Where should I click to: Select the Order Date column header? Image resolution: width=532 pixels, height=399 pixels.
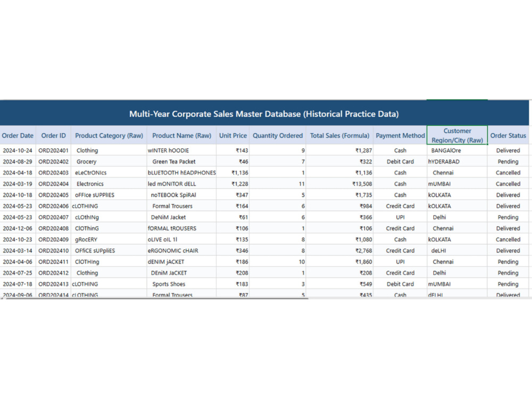18,135
